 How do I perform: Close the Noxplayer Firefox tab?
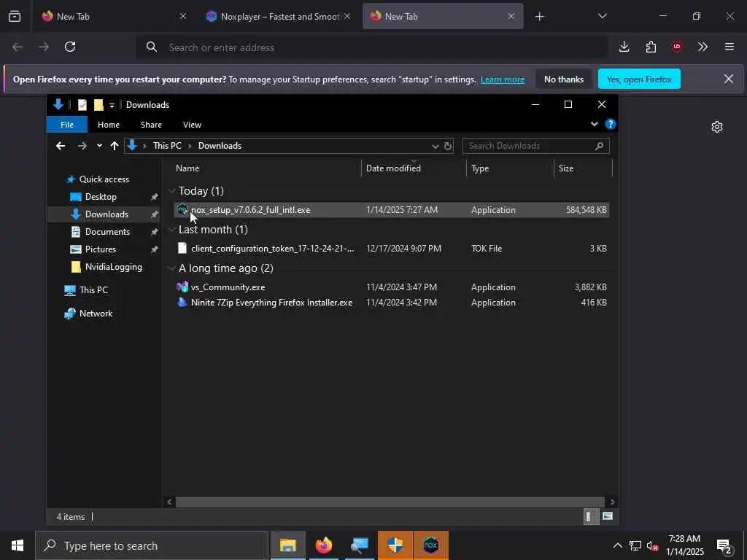tap(347, 16)
